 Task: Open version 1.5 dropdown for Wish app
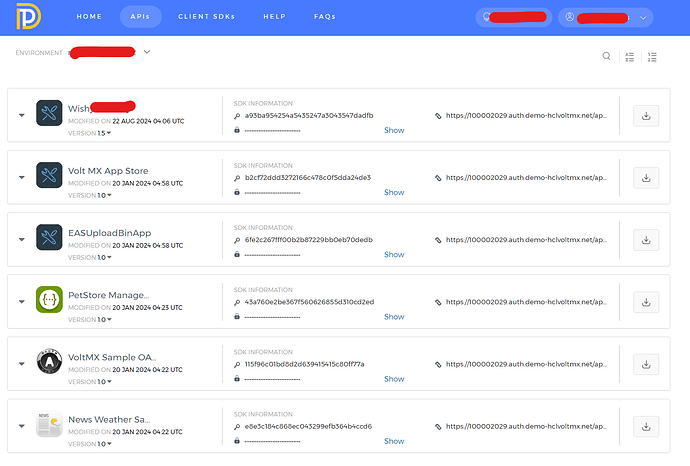coord(104,133)
